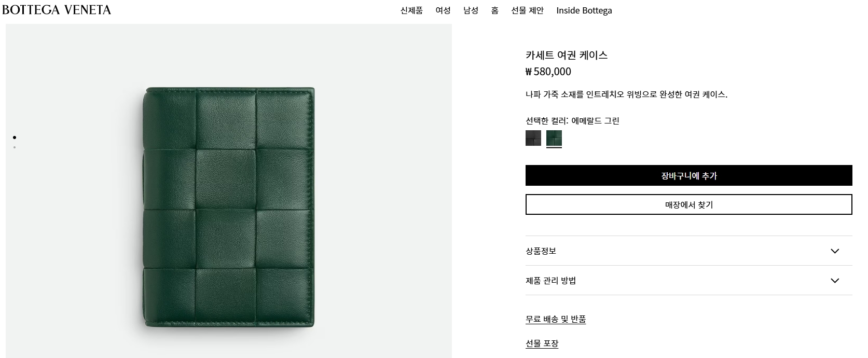Open the 상품정보 section
Viewport: 868px width, 358px height.
click(x=689, y=251)
